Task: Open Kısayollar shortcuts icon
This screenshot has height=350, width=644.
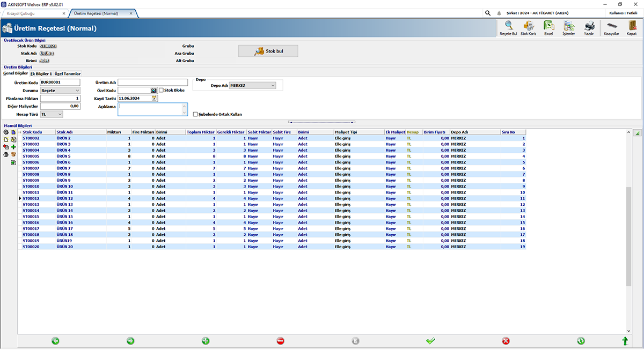Action: click(610, 28)
